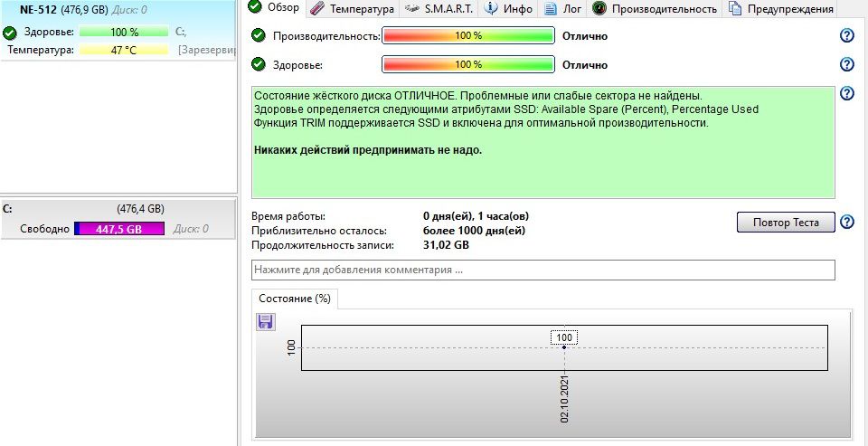Select the Предупреждения tab
This screenshot has height=446, width=868.
pos(781,9)
